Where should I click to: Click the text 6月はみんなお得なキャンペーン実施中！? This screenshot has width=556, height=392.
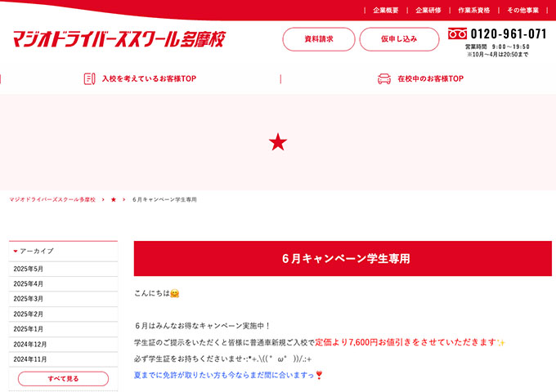click(203, 326)
